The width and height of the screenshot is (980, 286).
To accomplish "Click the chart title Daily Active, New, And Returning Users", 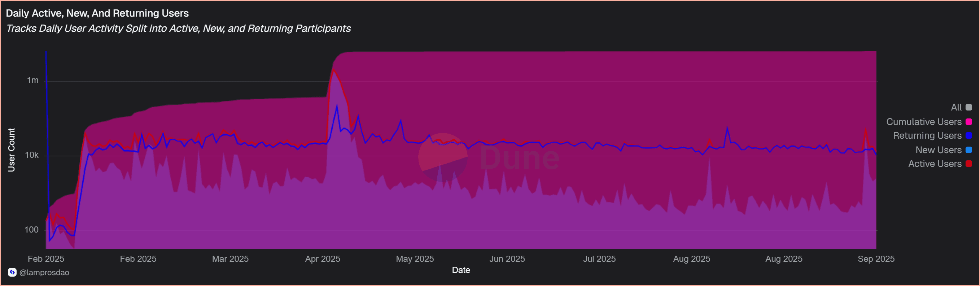I will [97, 13].
